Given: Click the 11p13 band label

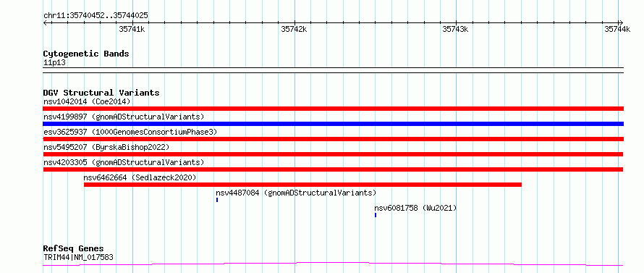Looking at the screenshot, I should (x=54, y=63).
